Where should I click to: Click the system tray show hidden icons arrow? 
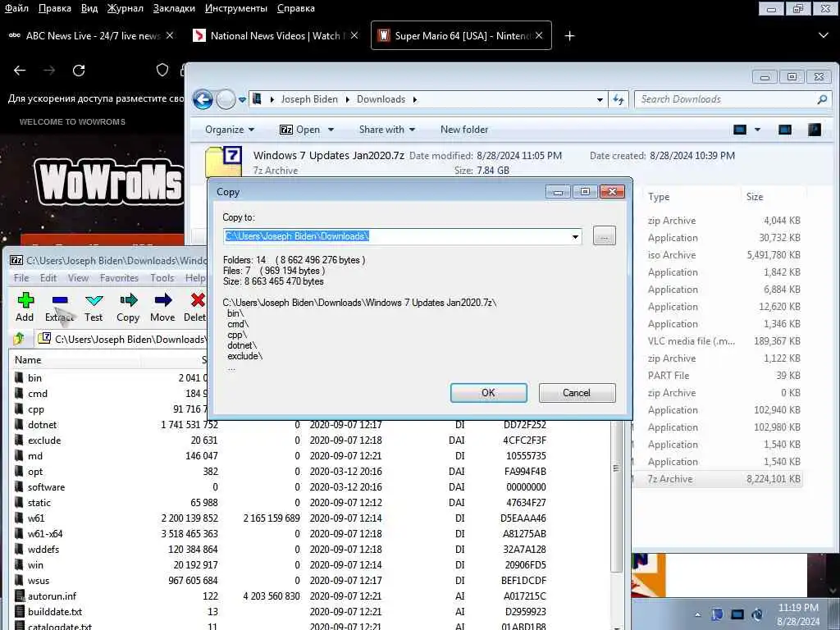[x=697, y=615]
